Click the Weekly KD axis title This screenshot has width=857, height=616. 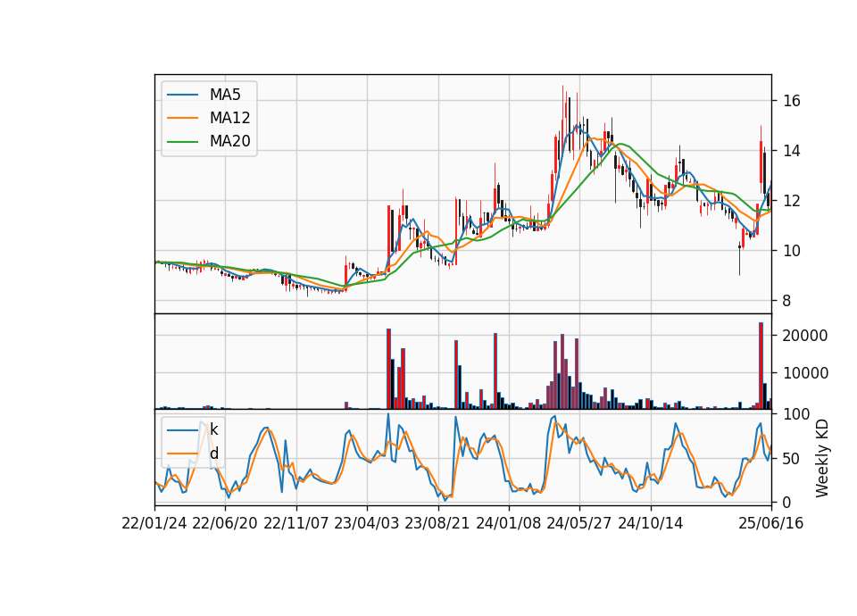pos(821,459)
